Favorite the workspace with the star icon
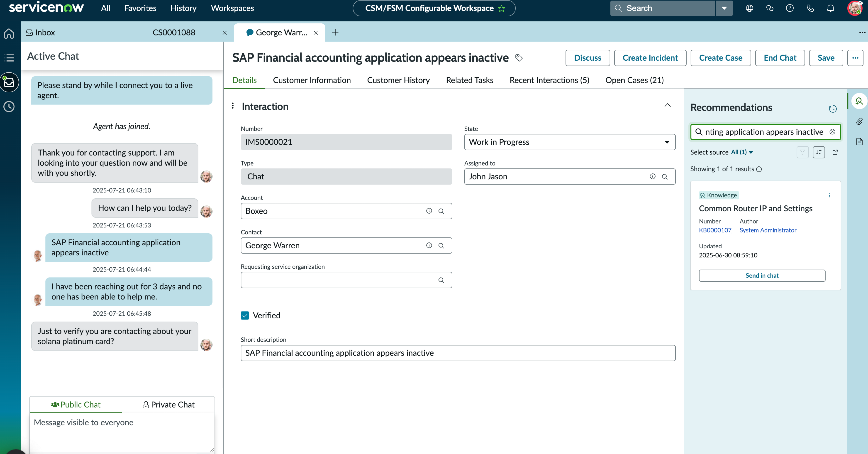Screen dimensions: 868x454 tap(502, 8)
